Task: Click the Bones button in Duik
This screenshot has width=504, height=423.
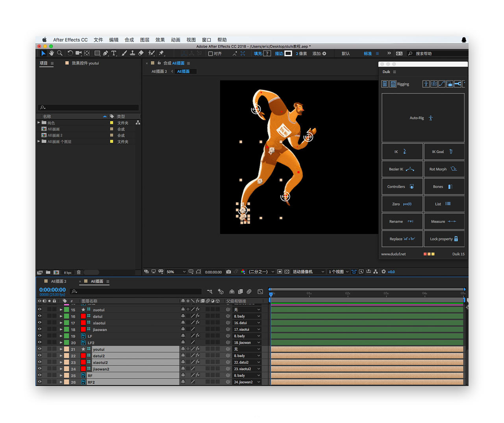Action: [444, 187]
